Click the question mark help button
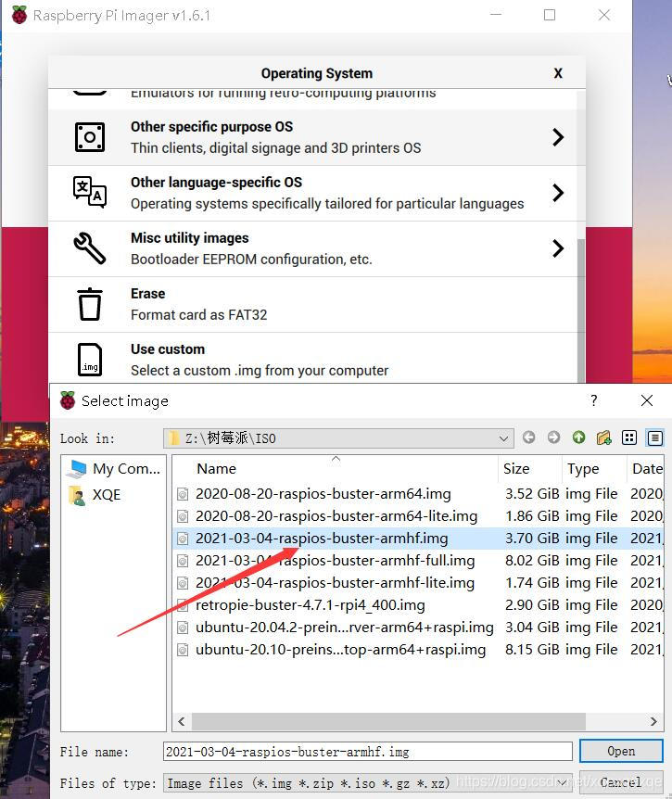 tap(593, 400)
